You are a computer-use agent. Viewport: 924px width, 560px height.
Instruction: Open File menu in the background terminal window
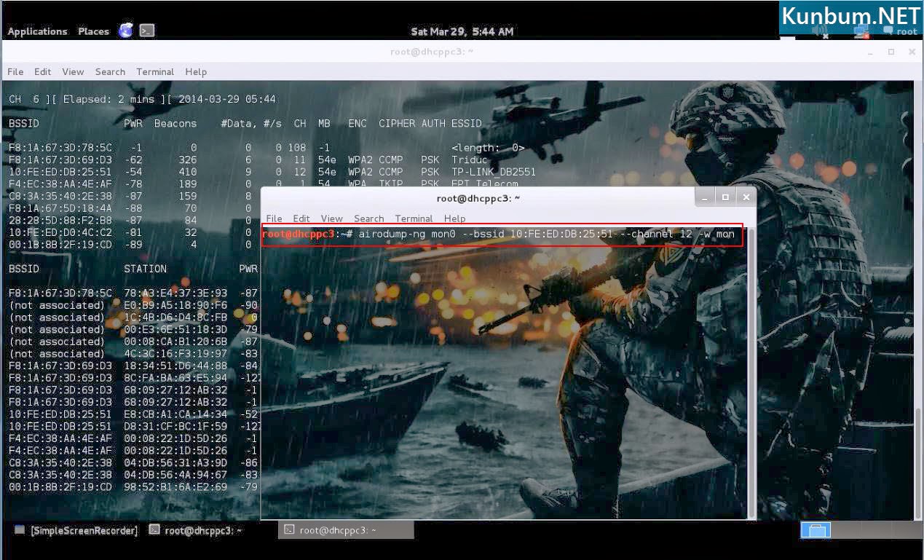[x=15, y=71]
